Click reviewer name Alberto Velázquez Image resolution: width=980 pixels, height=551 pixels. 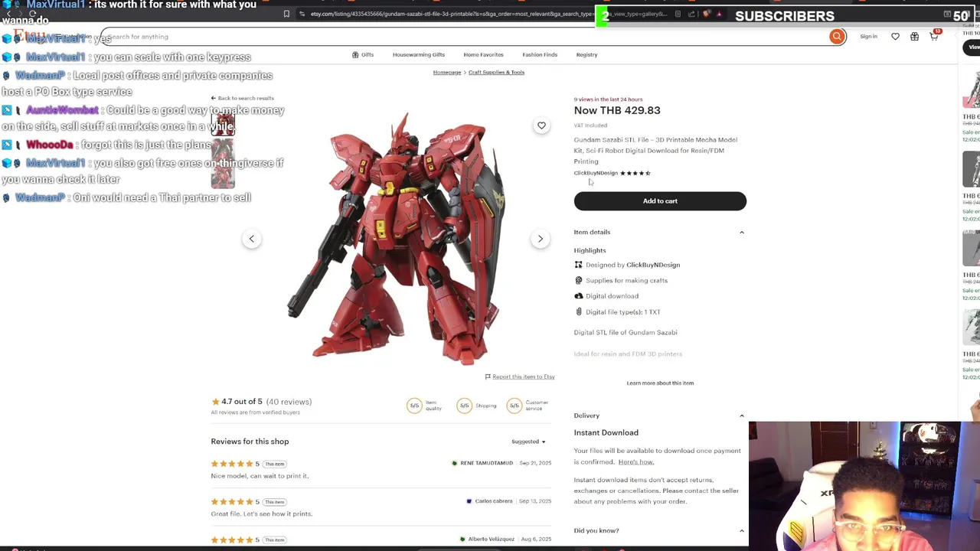pyautogui.click(x=491, y=540)
